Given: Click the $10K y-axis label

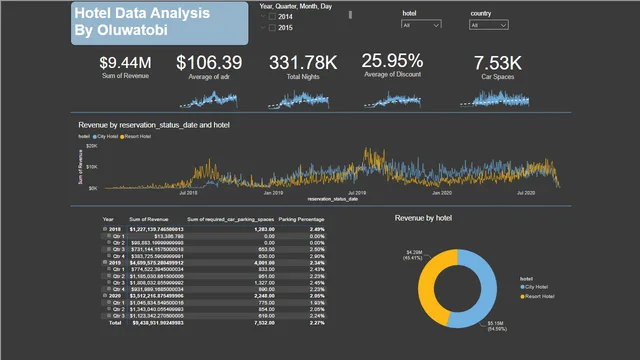Looking at the screenshot, I should [x=92, y=167].
